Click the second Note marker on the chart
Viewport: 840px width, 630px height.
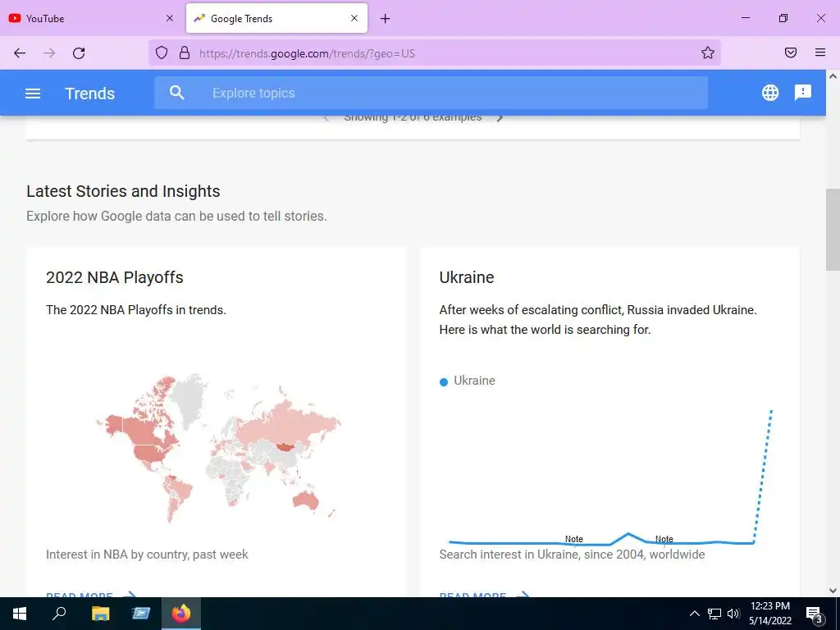(664, 539)
